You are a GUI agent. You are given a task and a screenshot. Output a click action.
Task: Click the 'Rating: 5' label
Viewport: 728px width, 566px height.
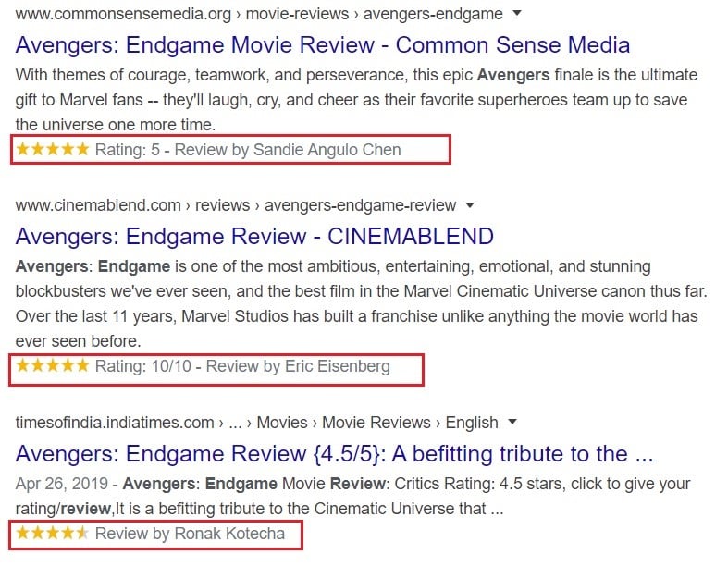(x=128, y=149)
